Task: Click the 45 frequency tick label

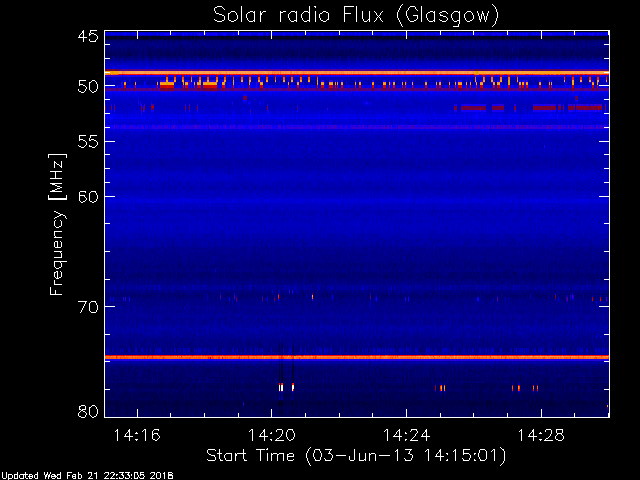Action: (x=88, y=36)
